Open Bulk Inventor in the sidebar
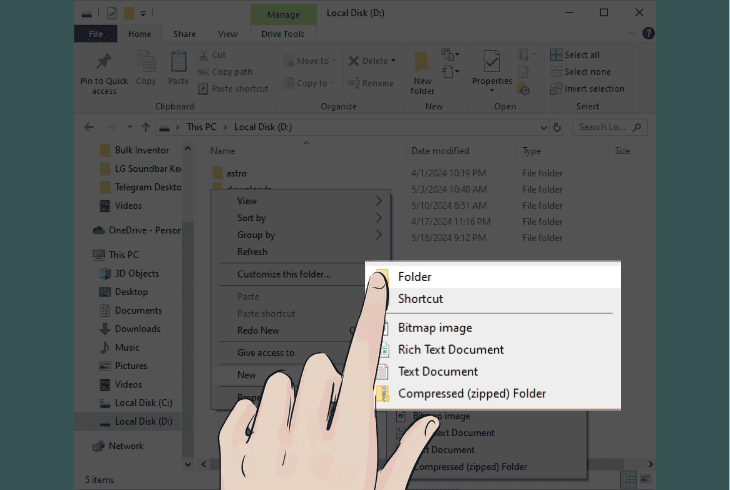Image resolution: width=730 pixels, height=490 pixels. (x=135, y=150)
